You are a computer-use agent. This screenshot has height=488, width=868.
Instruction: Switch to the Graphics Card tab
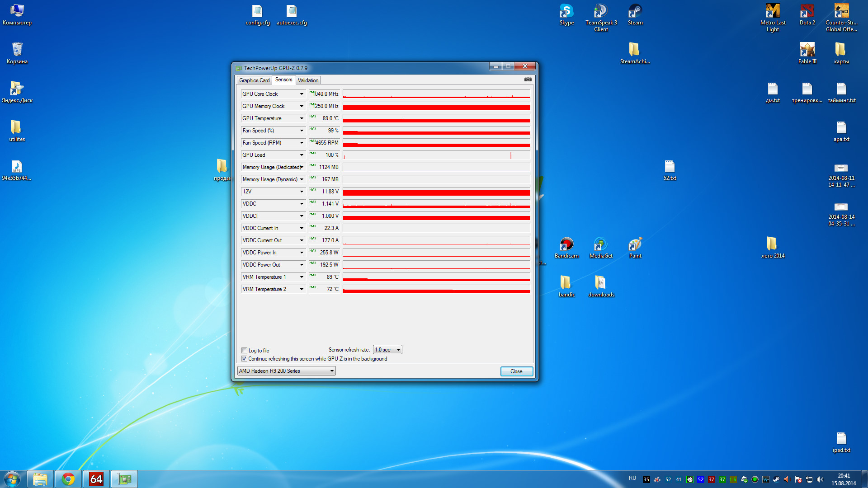pyautogui.click(x=254, y=80)
